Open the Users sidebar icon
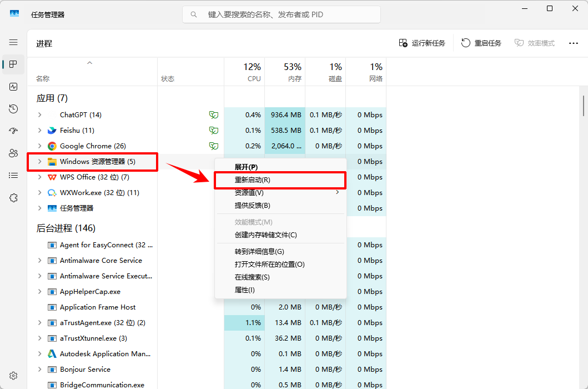The height and width of the screenshot is (389, 588). (x=13, y=153)
